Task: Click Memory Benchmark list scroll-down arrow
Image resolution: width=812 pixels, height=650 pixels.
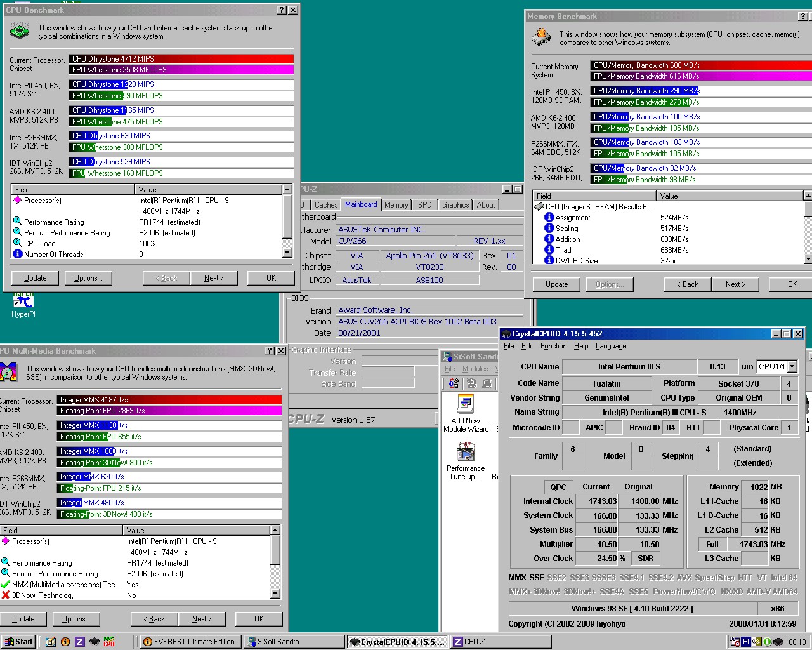Action: 808,259
